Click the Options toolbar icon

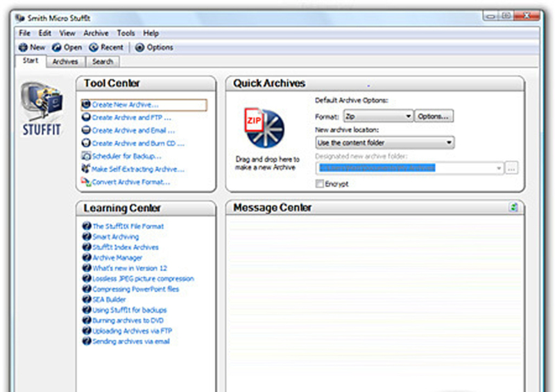140,47
